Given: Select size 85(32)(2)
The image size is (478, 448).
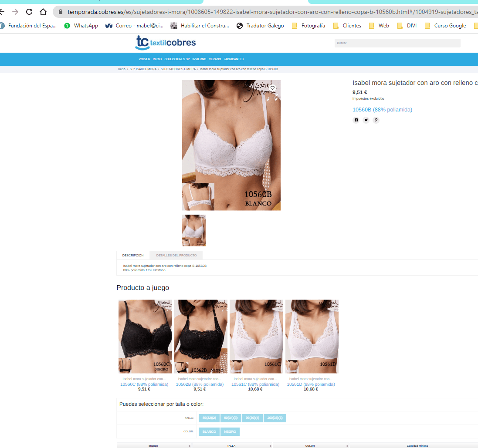Looking at the screenshot, I should tap(209, 418).
